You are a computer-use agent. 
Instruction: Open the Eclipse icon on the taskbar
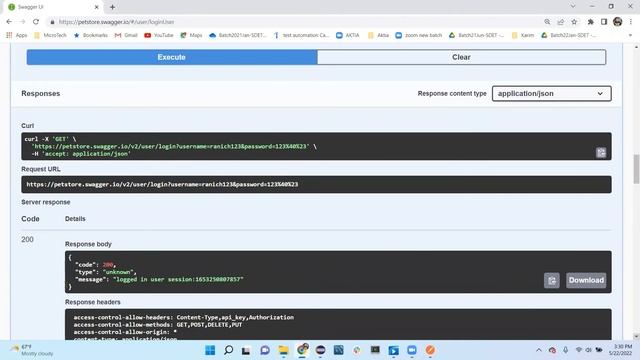(x=320, y=350)
